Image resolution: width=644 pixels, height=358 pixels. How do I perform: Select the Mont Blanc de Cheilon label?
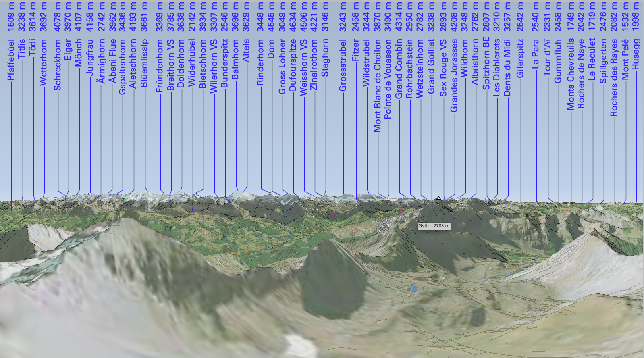click(378, 85)
